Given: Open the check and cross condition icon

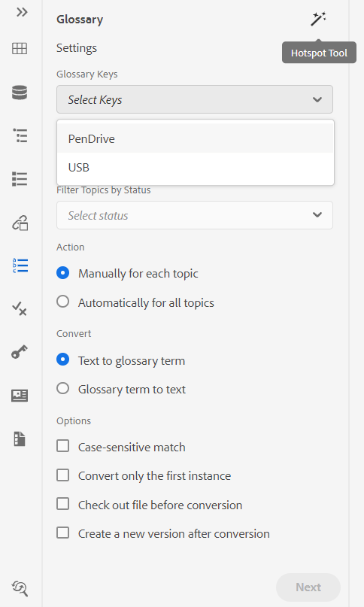Looking at the screenshot, I should tap(20, 309).
